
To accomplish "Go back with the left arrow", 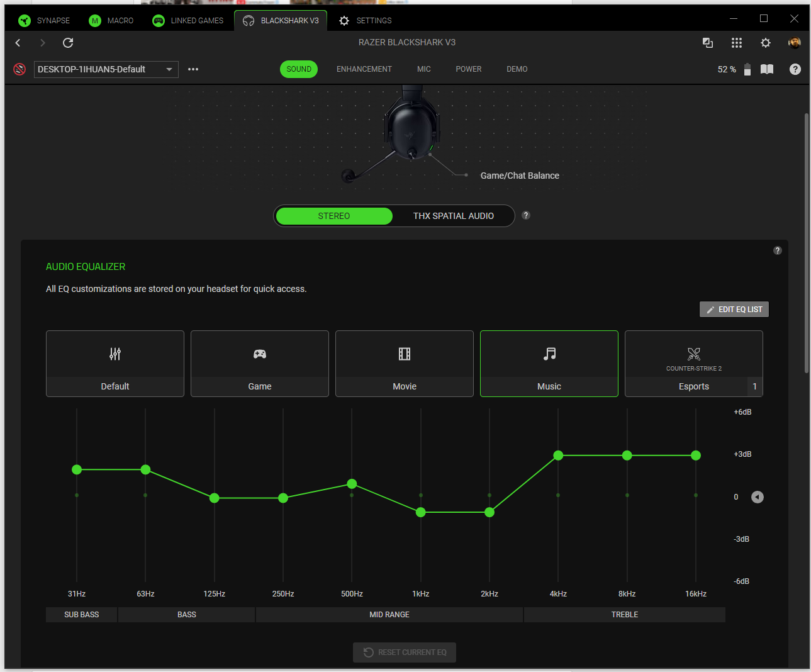I will [x=18, y=43].
